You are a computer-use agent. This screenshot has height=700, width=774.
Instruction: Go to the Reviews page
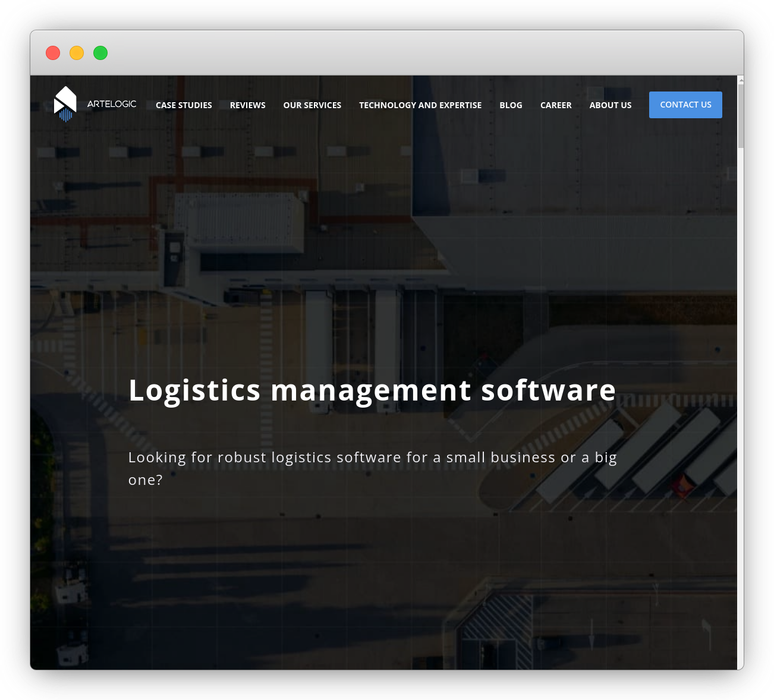248,105
